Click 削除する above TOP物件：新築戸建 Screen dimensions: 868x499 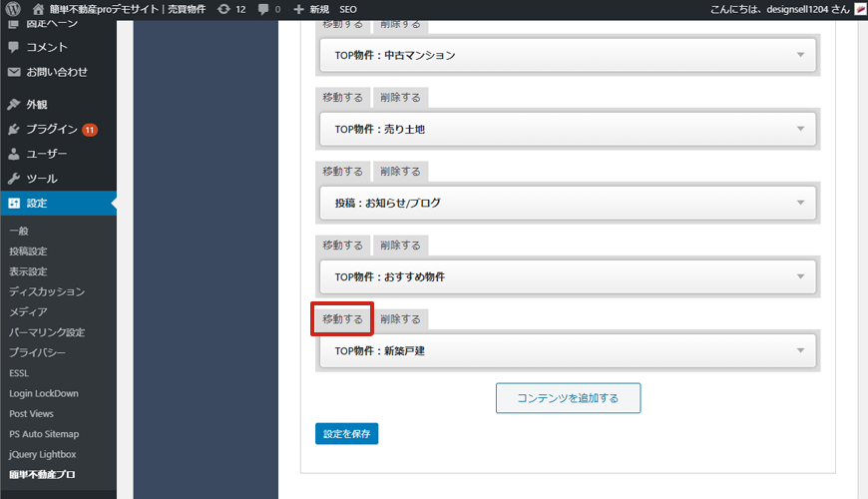pos(400,319)
